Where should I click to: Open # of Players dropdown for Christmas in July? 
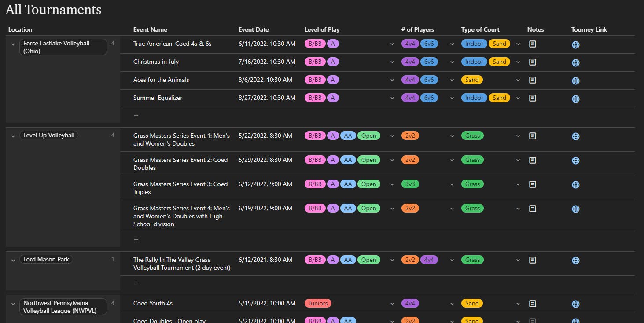pyautogui.click(x=452, y=62)
